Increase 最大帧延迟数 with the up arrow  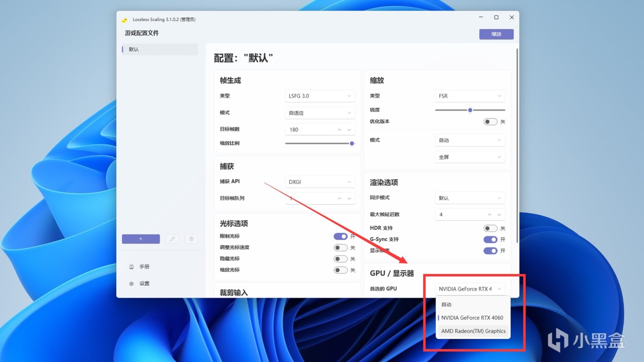click(490, 215)
